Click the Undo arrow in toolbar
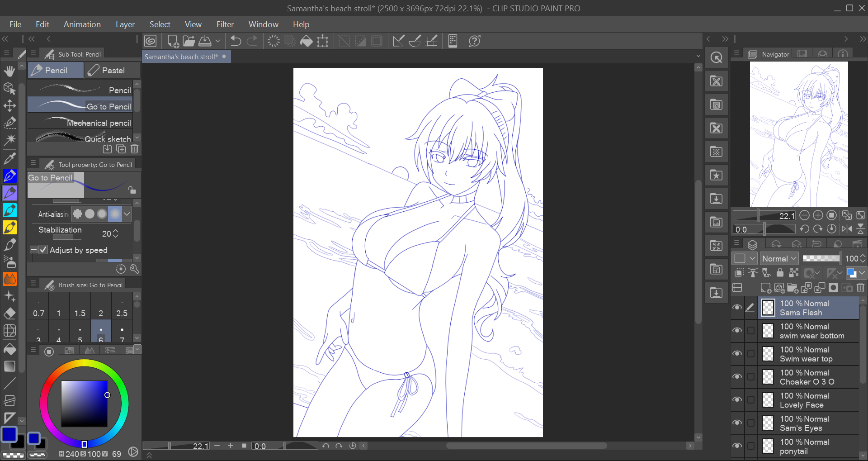 pyautogui.click(x=236, y=41)
